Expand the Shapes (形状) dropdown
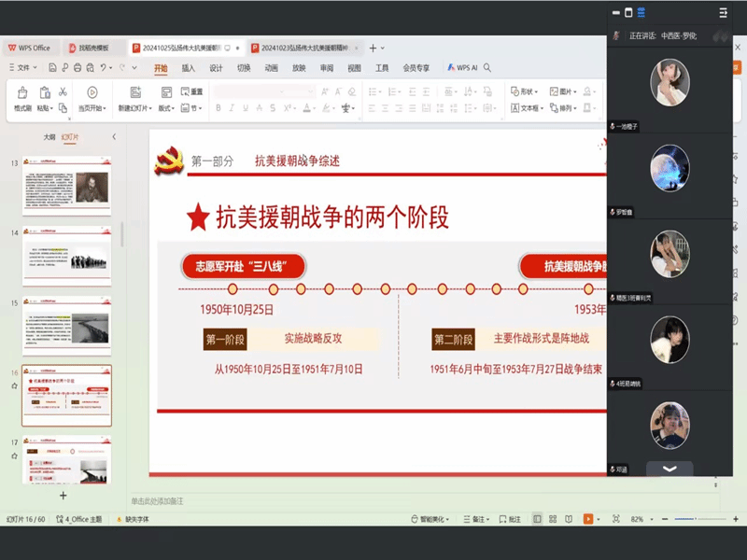Screen dimensions: 747x560 click(527, 91)
